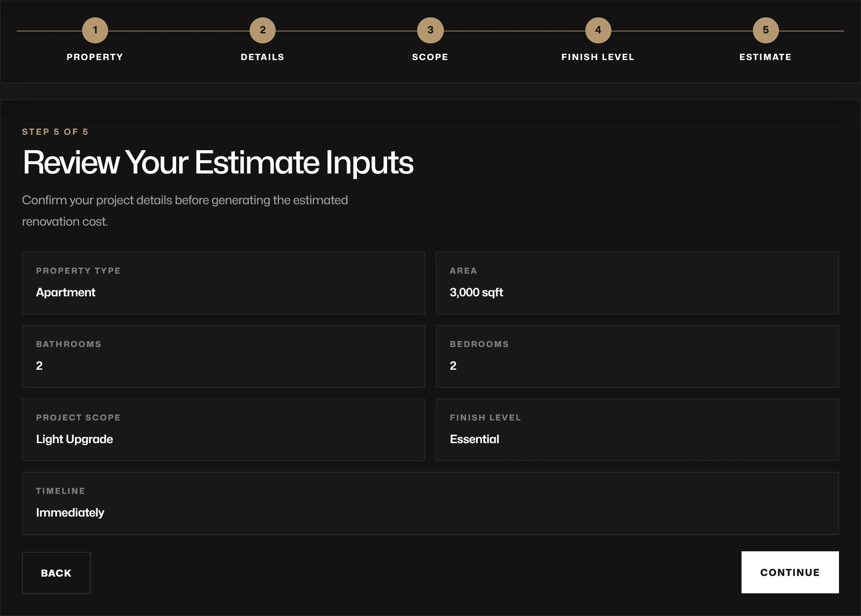Click the 'Light Upgrade' value text
Image resolution: width=861 pixels, height=616 pixels.
[x=75, y=439]
